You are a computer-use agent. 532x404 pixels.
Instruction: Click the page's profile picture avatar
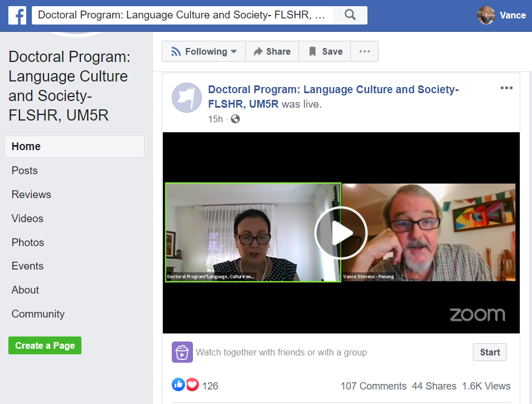click(186, 97)
